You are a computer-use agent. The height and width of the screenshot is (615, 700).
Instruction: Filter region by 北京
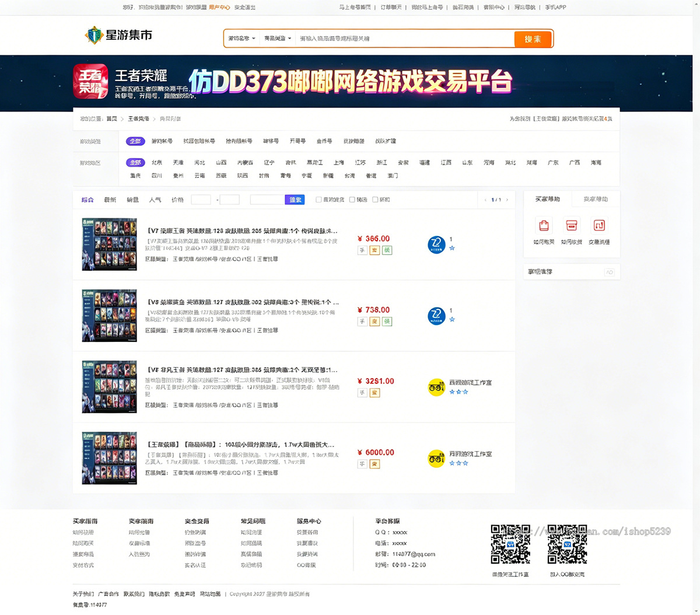(x=157, y=163)
